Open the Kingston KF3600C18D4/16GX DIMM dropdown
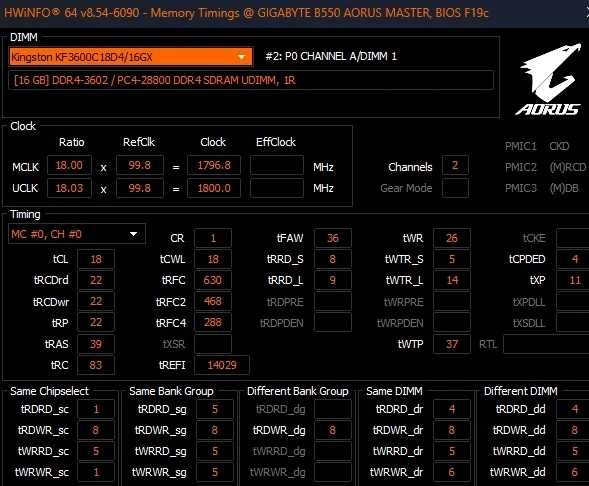The height and width of the screenshot is (486, 589). pyautogui.click(x=130, y=57)
